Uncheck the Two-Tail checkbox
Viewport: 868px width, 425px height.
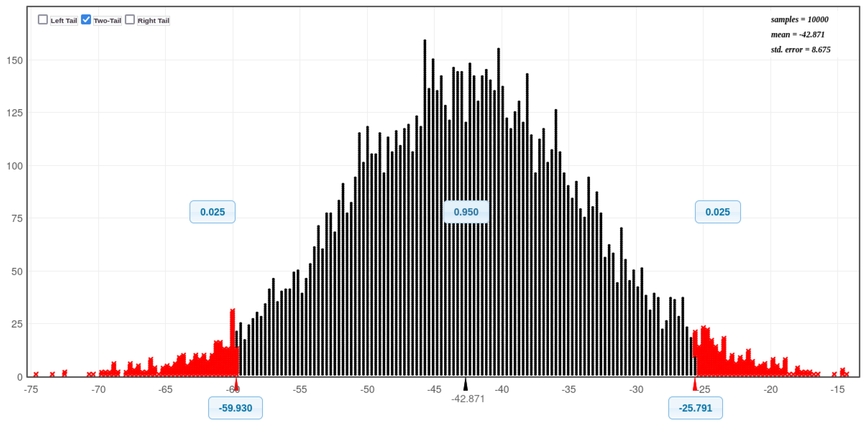[x=86, y=20]
